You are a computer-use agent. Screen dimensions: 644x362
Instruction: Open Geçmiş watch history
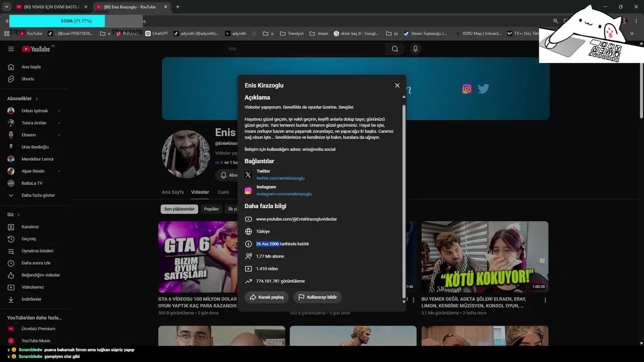[x=29, y=239]
